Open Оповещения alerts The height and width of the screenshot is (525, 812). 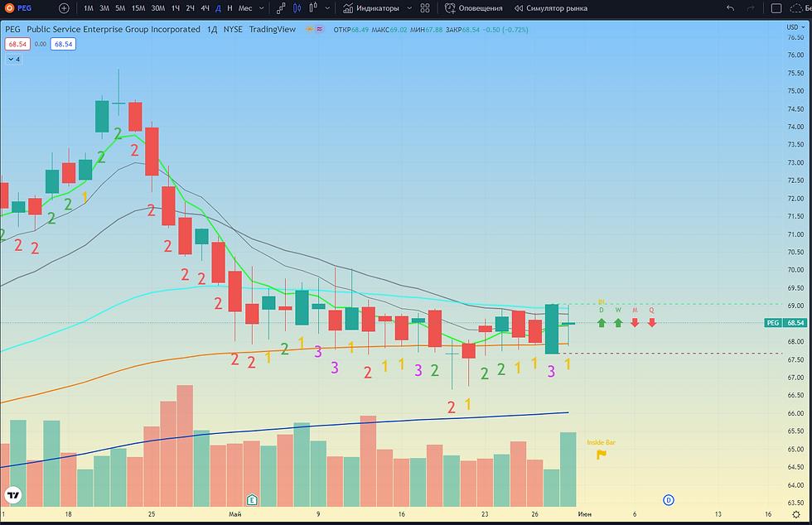[x=474, y=8]
